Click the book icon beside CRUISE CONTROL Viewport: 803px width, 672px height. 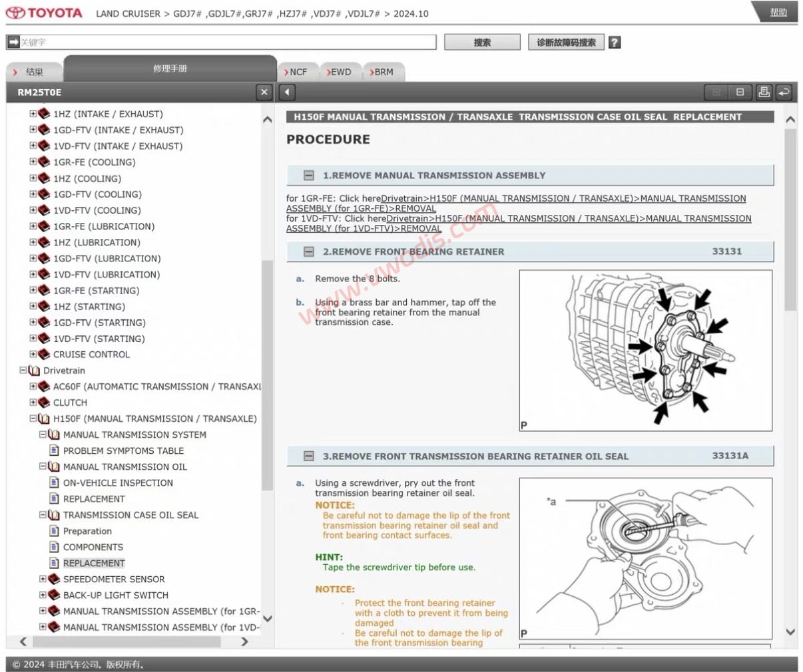(x=44, y=355)
